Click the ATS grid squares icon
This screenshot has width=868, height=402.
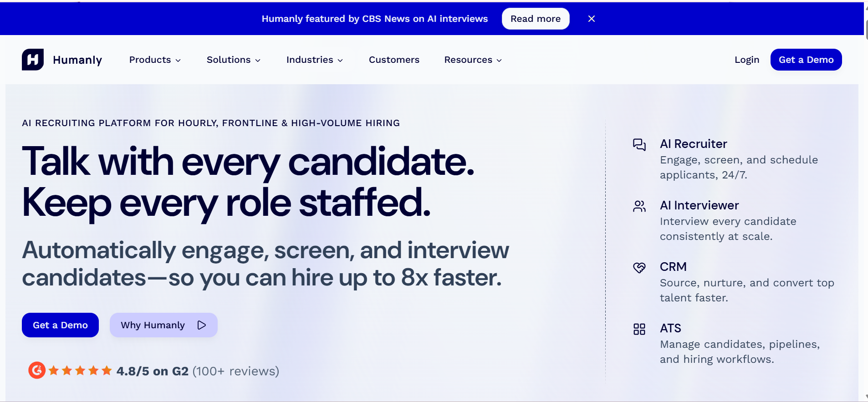(639, 329)
